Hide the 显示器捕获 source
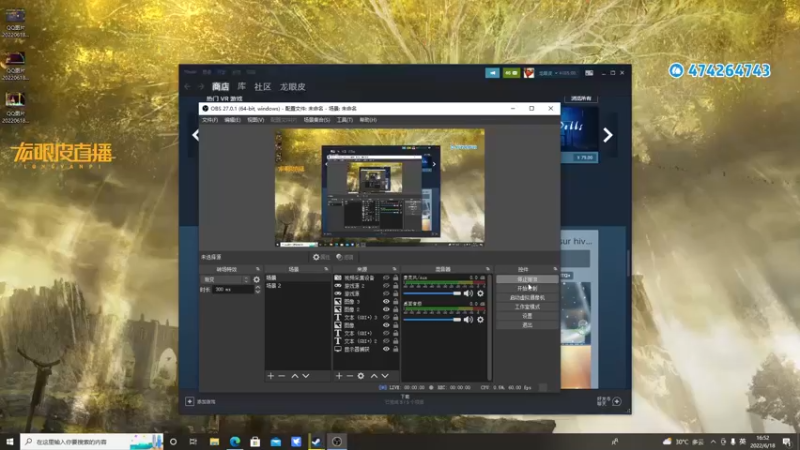 pos(386,349)
